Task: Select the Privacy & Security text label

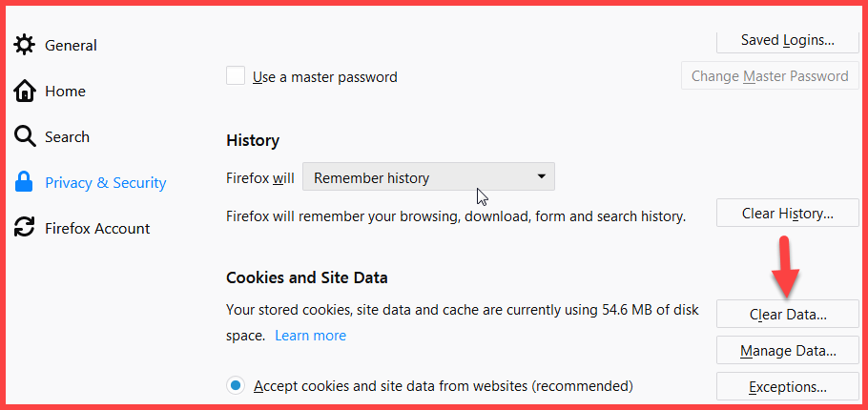Action: tap(106, 183)
